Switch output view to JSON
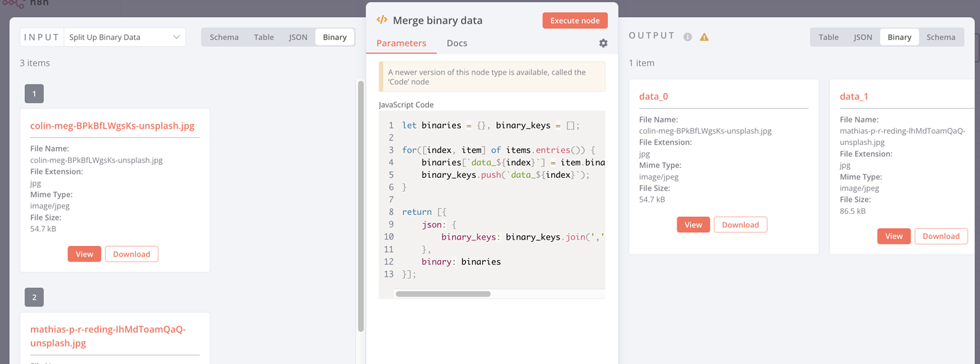This screenshot has height=364, width=980. [x=862, y=37]
